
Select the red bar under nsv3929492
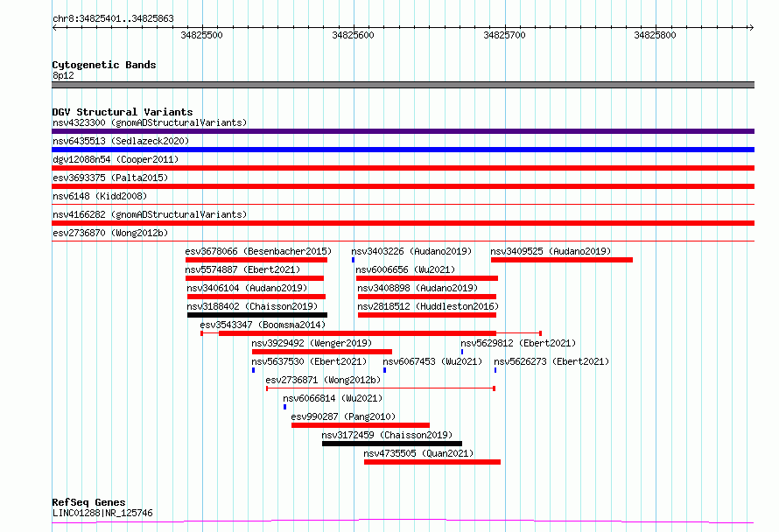point(322,352)
